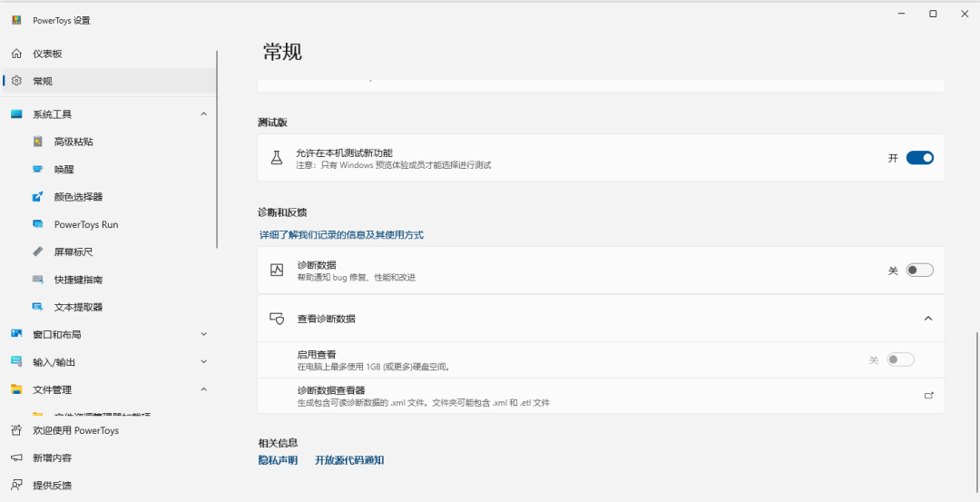Click the 相关信息 heading text

pyautogui.click(x=278, y=443)
